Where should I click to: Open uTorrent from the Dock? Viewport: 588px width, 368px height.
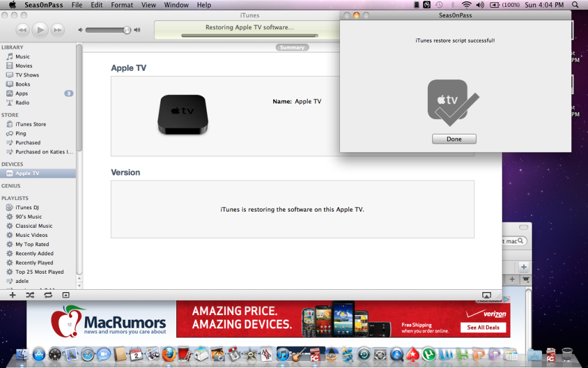[x=429, y=354]
